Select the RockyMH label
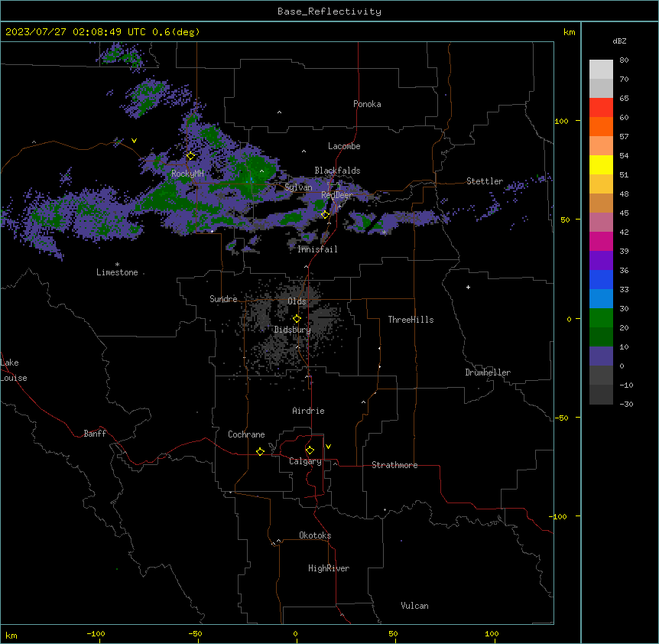The width and height of the screenshot is (659, 644). [187, 174]
